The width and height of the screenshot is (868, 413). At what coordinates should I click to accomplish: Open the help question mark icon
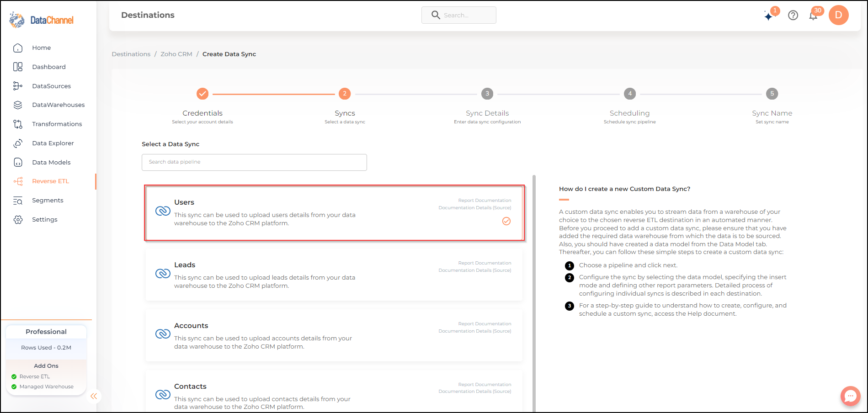pyautogui.click(x=793, y=16)
